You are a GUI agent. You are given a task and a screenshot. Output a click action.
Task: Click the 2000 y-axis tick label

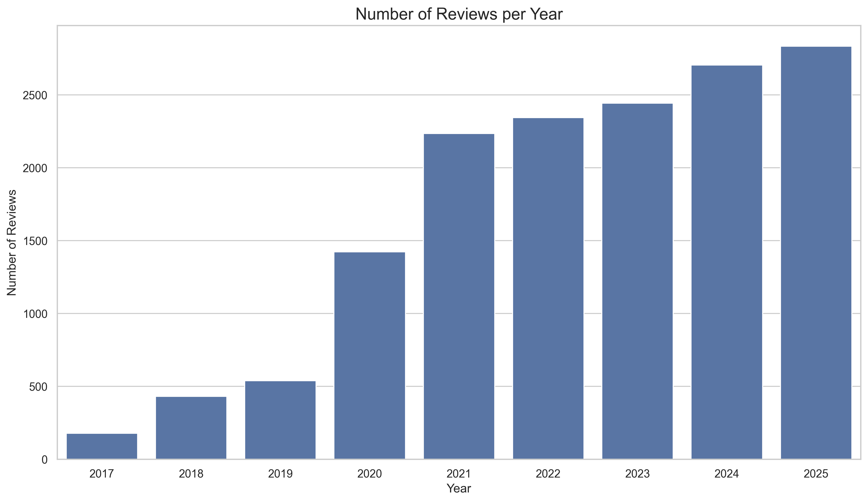(x=35, y=168)
